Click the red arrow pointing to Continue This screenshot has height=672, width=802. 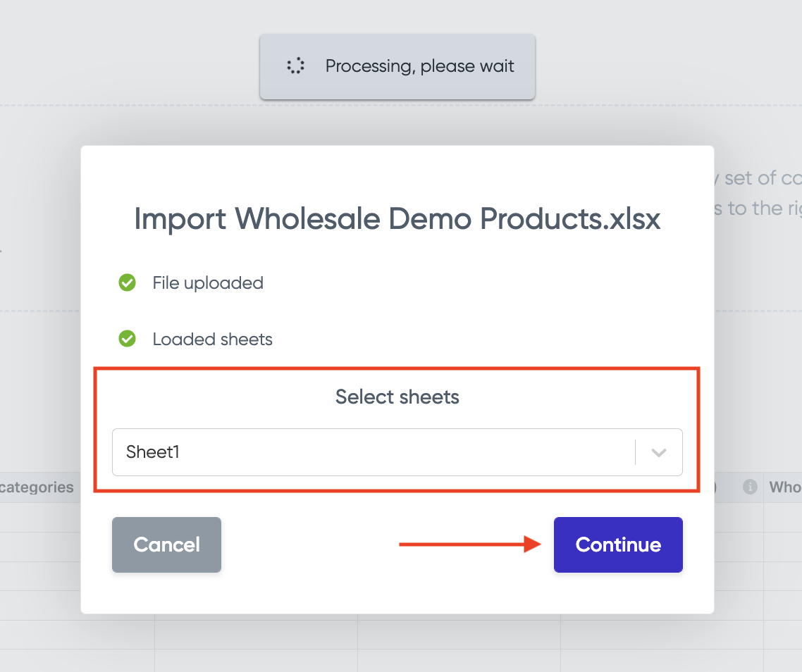[469, 544]
